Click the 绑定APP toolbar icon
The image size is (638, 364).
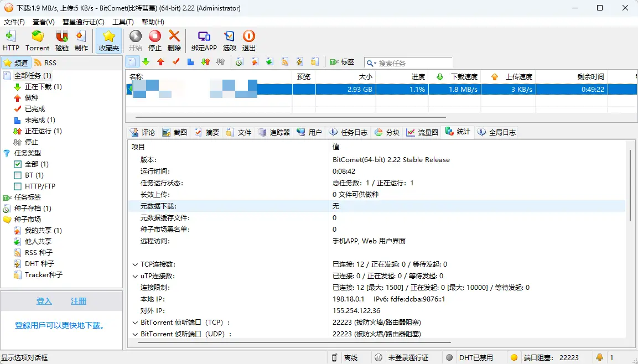204,41
